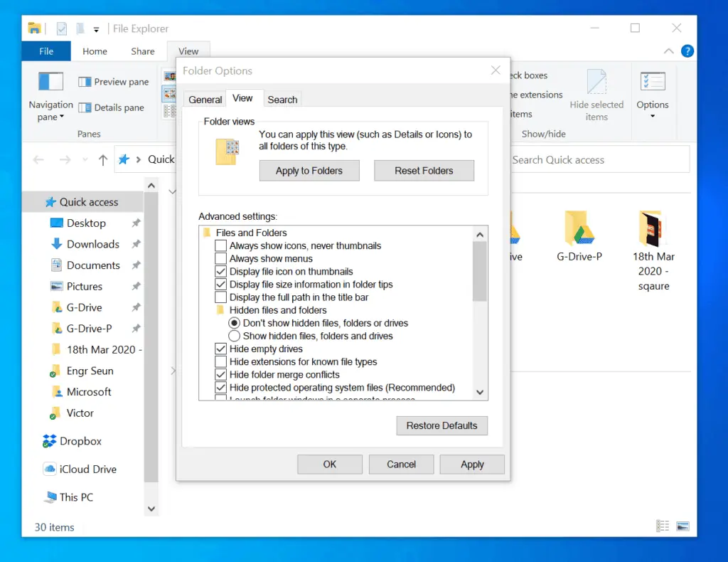Open the Quick Access Toolbar customize arrow

pyautogui.click(x=96, y=29)
